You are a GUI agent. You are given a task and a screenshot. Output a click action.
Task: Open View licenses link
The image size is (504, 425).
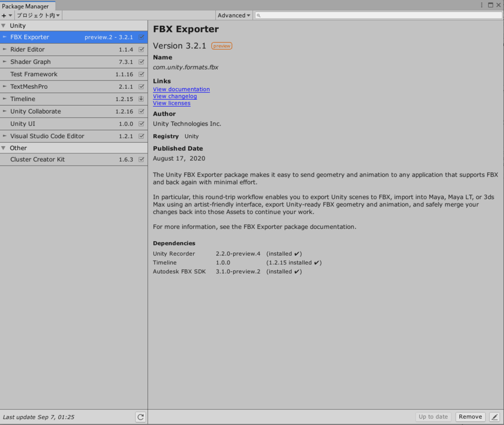click(x=172, y=103)
